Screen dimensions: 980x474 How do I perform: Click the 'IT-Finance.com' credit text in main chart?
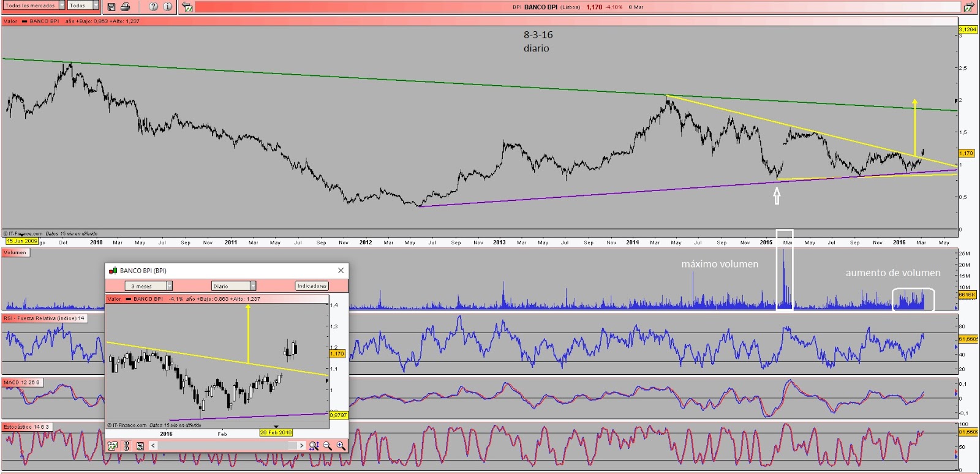tap(26, 233)
